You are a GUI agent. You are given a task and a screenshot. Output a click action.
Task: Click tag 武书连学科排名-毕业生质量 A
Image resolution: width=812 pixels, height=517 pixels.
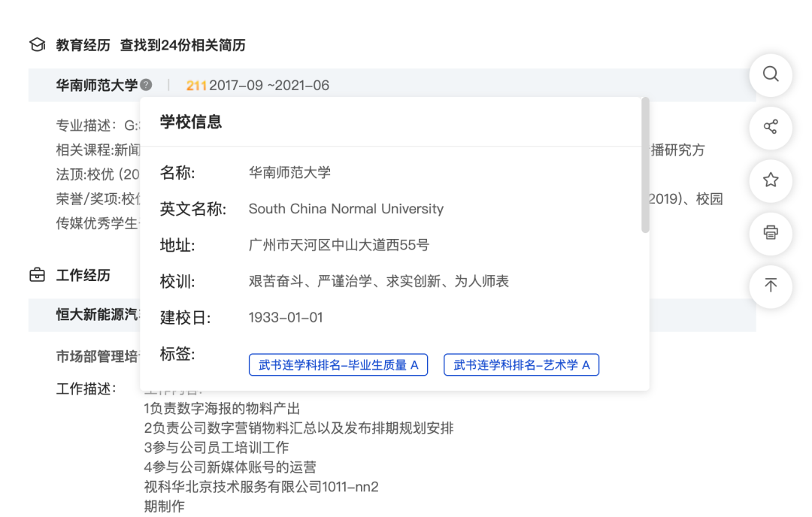pyautogui.click(x=338, y=365)
